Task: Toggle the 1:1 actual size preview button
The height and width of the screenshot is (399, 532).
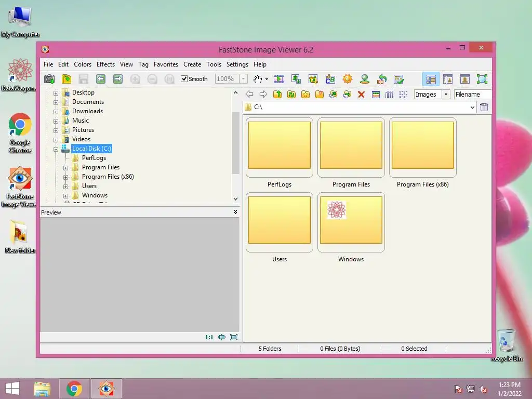Action: pos(209,337)
